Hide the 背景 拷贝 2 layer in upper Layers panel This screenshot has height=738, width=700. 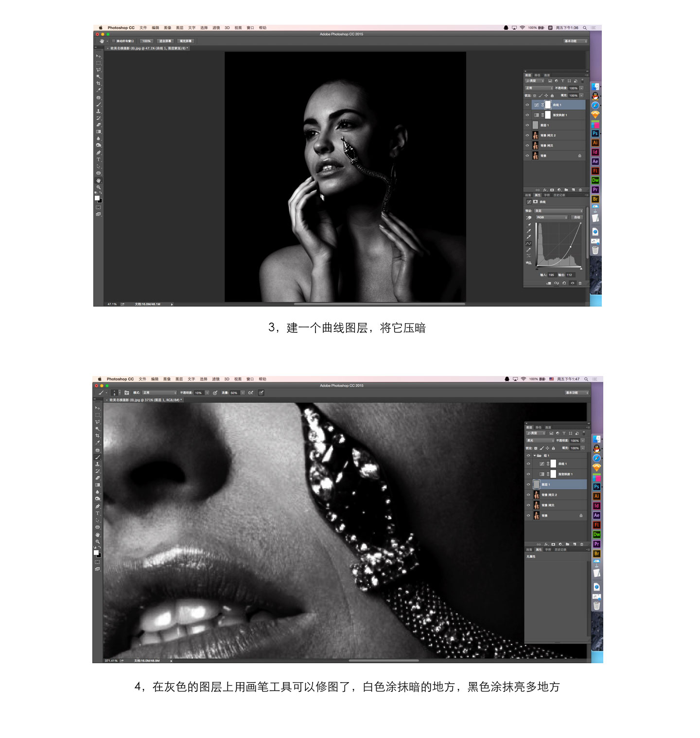coord(527,135)
